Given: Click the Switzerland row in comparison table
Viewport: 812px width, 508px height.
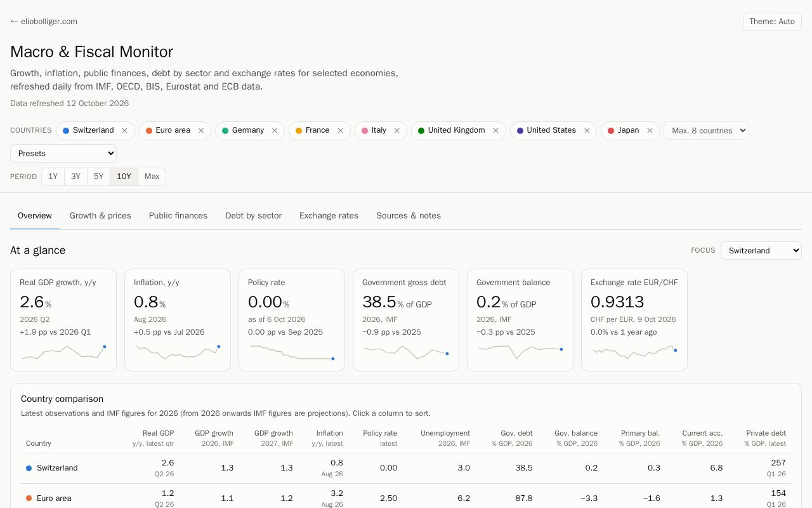Looking at the screenshot, I should point(406,468).
